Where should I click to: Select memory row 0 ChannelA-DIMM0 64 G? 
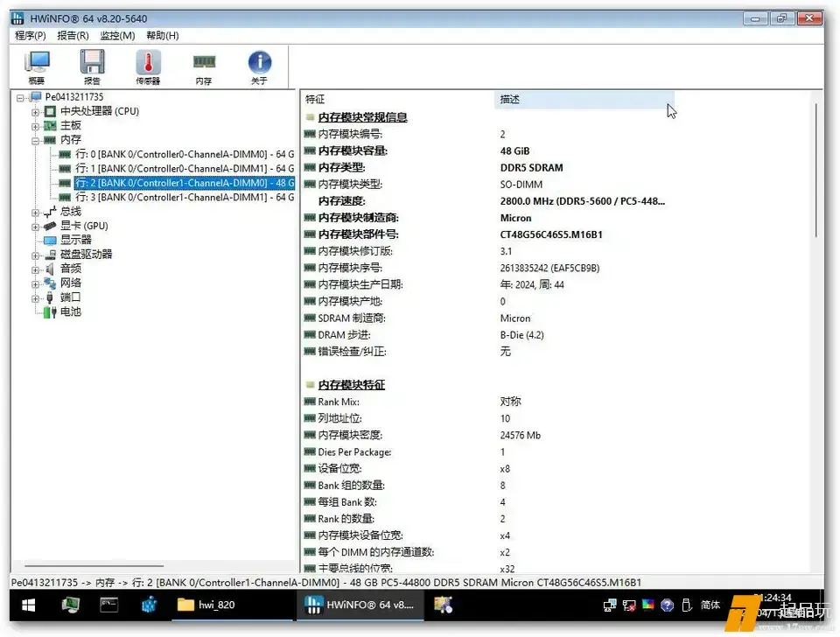(x=185, y=154)
